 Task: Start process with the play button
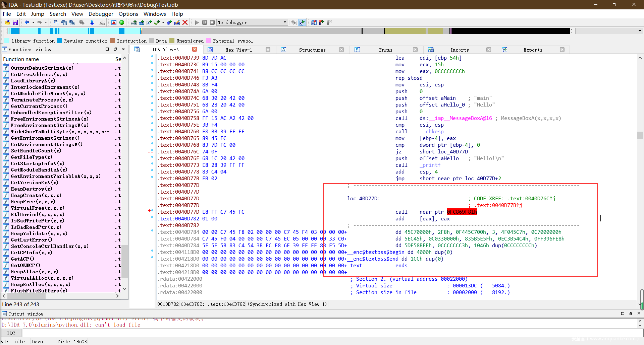(197, 22)
